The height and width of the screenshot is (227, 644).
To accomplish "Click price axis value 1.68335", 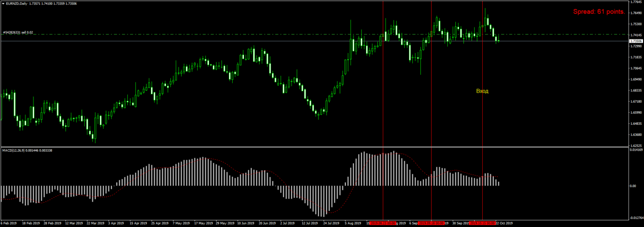I will coord(636,90).
